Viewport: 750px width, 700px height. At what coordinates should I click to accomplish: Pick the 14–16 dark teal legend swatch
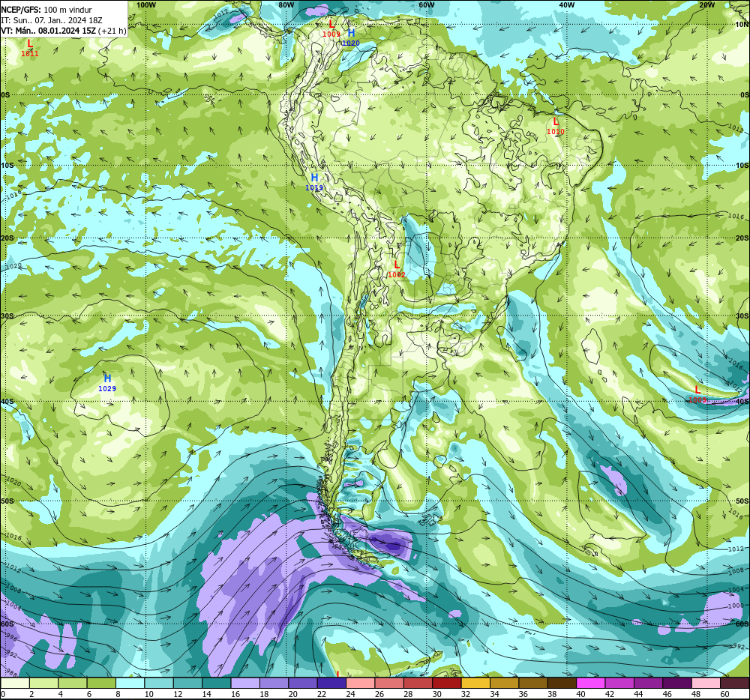[x=217, y=684]
